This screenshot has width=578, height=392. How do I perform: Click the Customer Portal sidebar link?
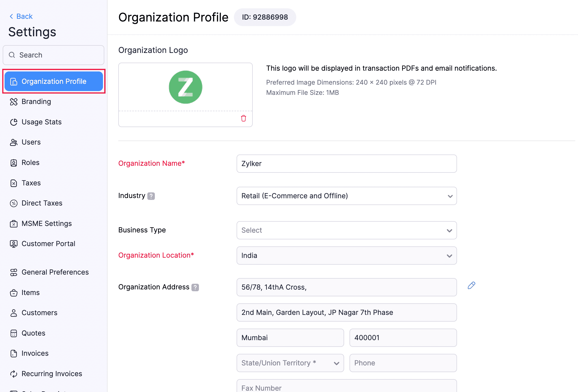[x=48, y=244]
